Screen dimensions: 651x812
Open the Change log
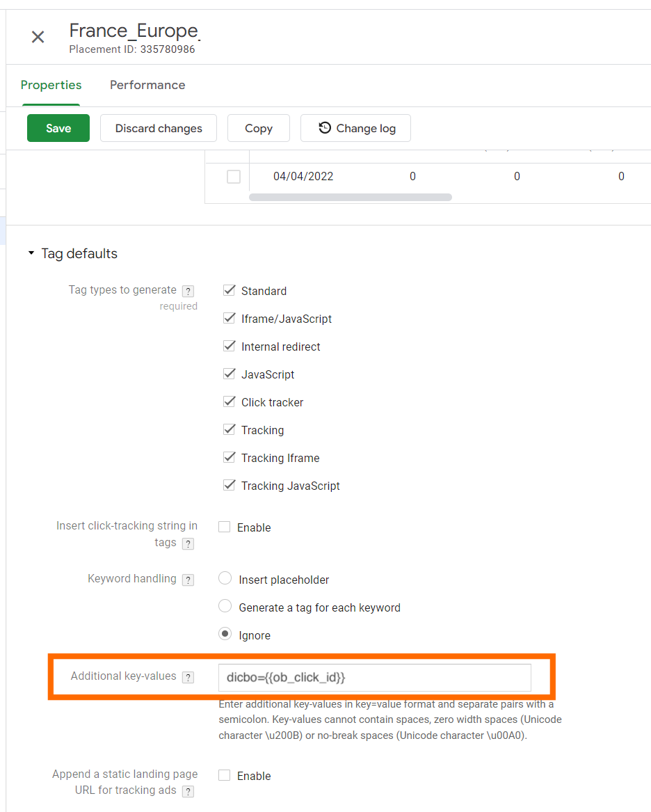(x=356, y=128)
